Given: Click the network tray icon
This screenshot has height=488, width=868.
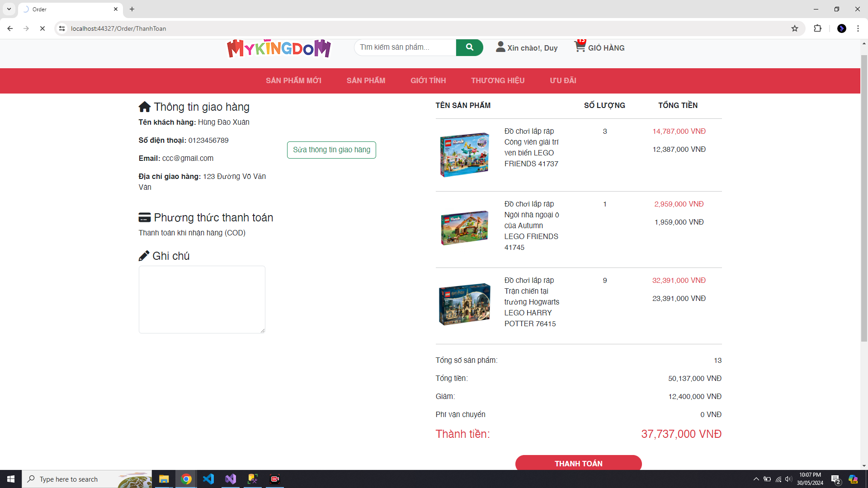Looking at the screenshot, I should tap(778, 479).
